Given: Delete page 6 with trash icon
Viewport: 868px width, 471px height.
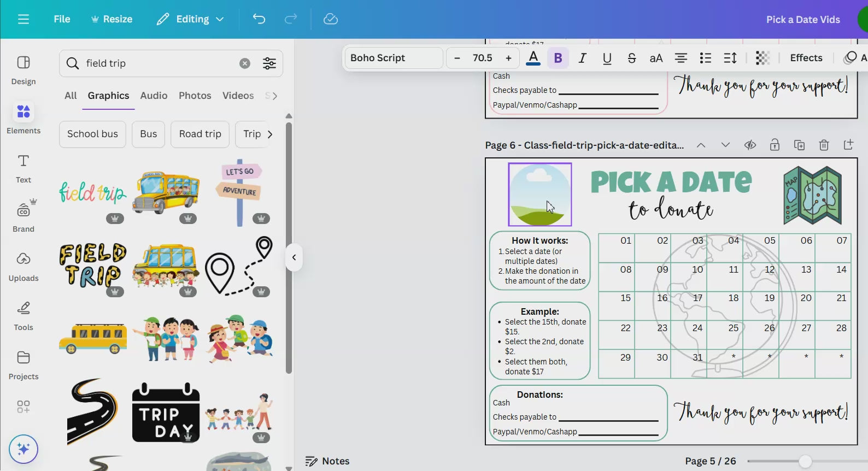Looking at the screenshot, I should (x=824, y=145).
